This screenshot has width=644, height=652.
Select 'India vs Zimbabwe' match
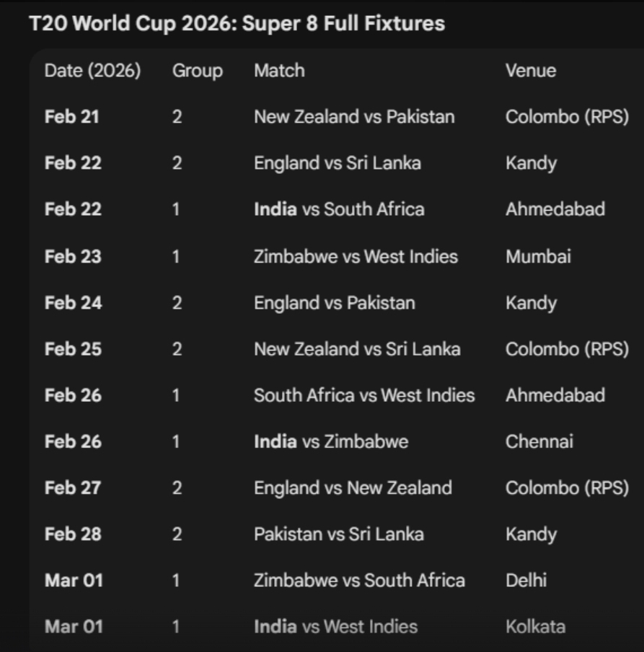pos(330,441)
